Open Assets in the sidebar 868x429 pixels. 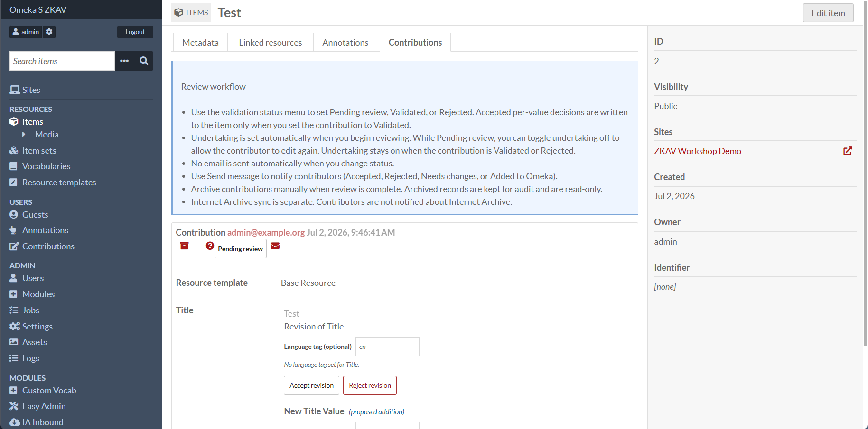pyautogui.click(x=28, y=342)
